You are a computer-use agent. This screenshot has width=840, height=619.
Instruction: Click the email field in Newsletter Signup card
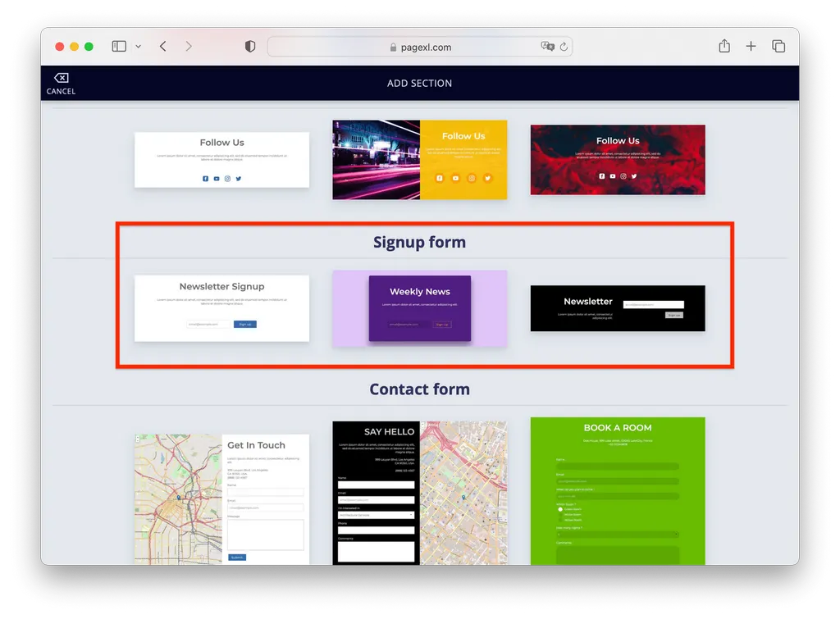point(208,324)
